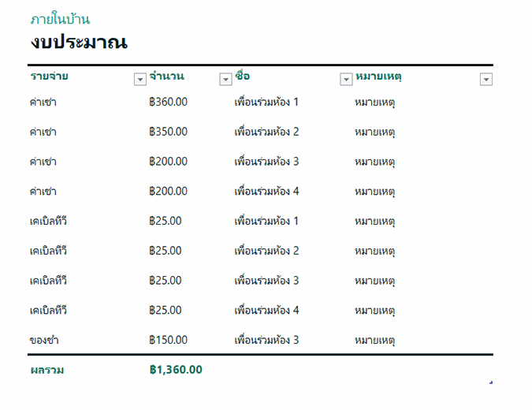Select the ชื่อ column header label
532x410 pixels.
pos(242,76)
